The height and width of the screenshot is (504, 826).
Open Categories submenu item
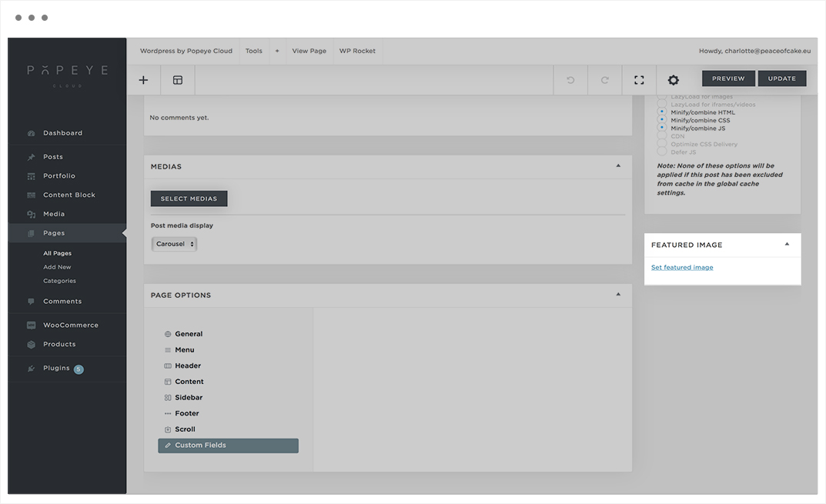(59, 281)
